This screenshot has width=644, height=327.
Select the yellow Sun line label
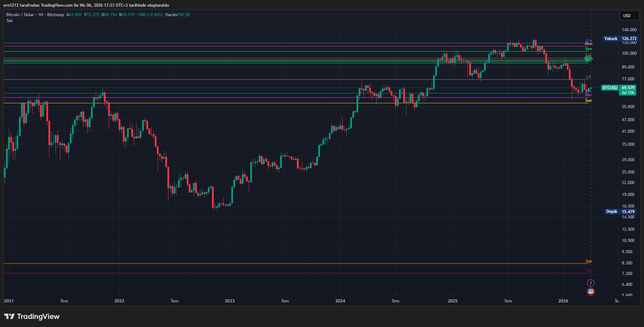(x=588, y=100)
